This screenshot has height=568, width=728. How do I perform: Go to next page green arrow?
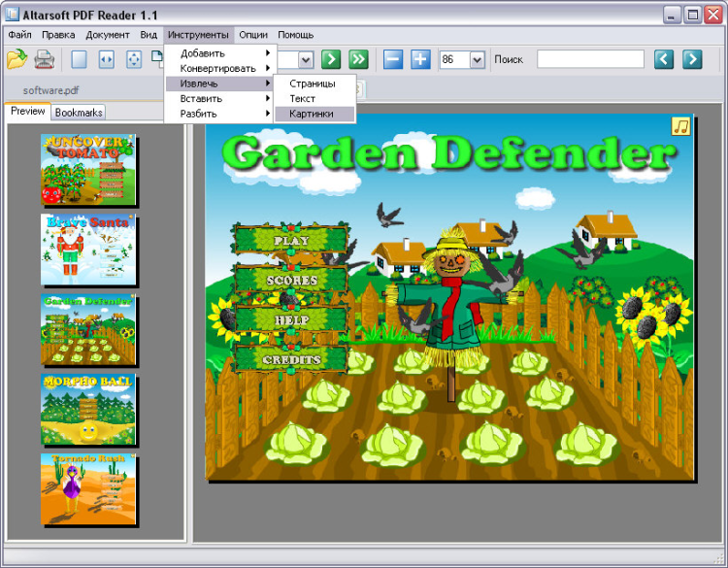(x=331, y=59)
